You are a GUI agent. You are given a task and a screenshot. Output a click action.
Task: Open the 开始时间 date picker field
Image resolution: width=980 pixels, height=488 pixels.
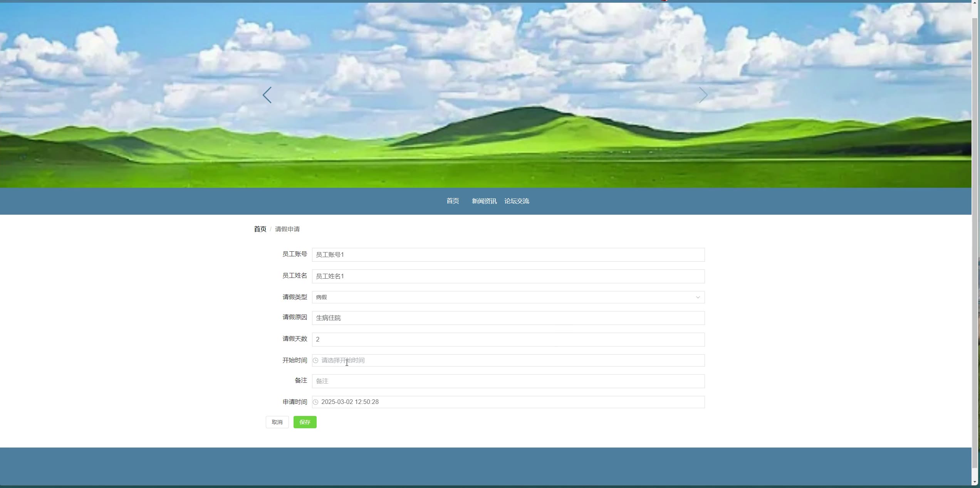coord(508,360)
